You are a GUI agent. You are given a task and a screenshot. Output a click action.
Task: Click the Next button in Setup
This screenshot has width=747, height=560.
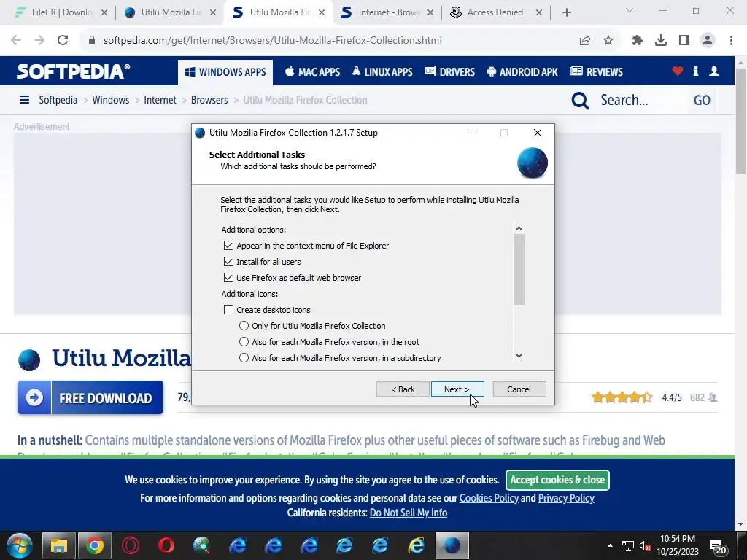[x=457, y=389]
